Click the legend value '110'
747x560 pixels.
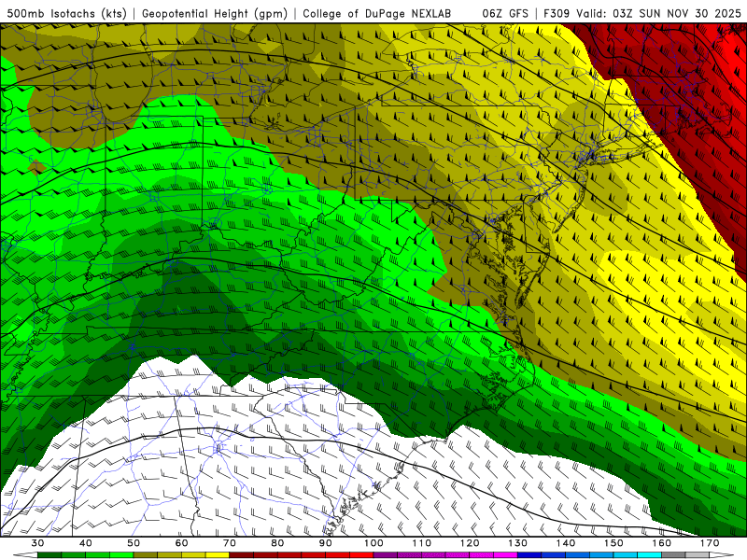(422, 543)
